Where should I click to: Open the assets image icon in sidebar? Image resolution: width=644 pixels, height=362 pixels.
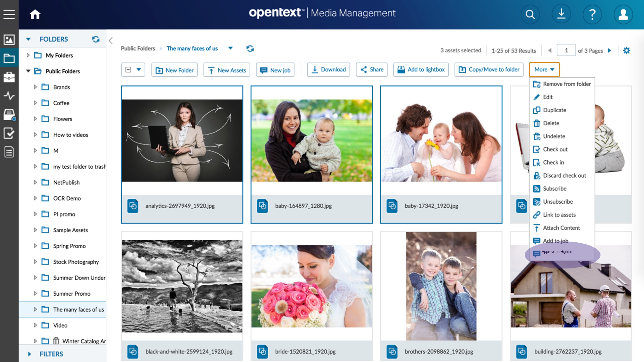pyautogui.click(x=9, y=39)
